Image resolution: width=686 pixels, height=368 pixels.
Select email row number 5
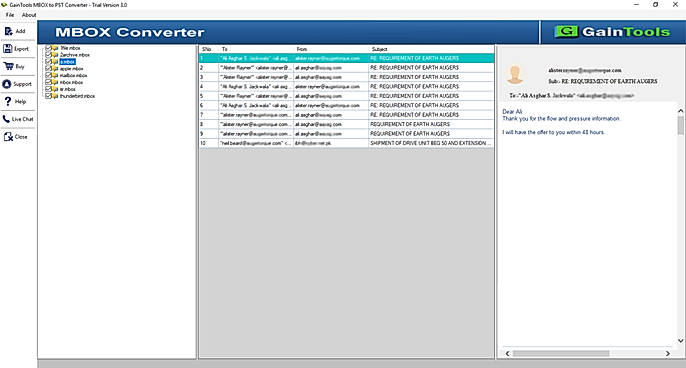tap(346, 96)
